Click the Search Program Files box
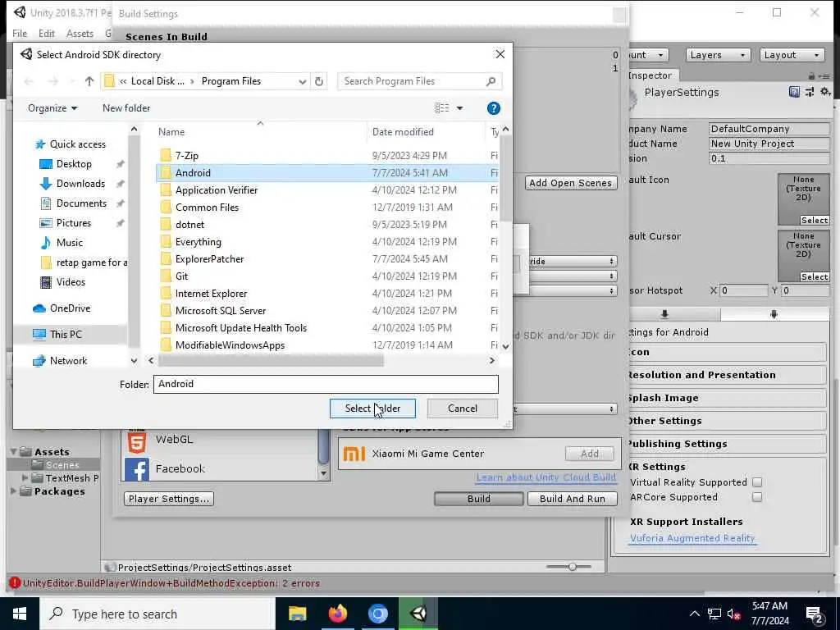 coord(419,81)
